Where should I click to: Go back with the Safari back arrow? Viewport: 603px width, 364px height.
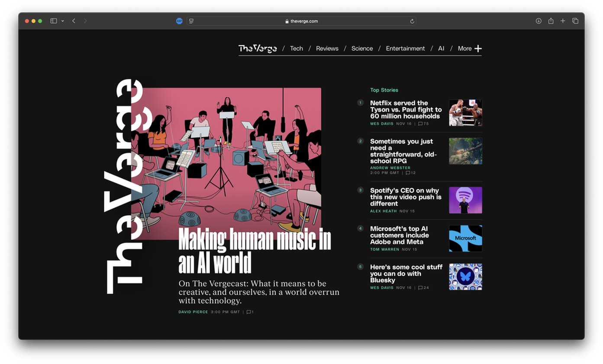[74, 21]
